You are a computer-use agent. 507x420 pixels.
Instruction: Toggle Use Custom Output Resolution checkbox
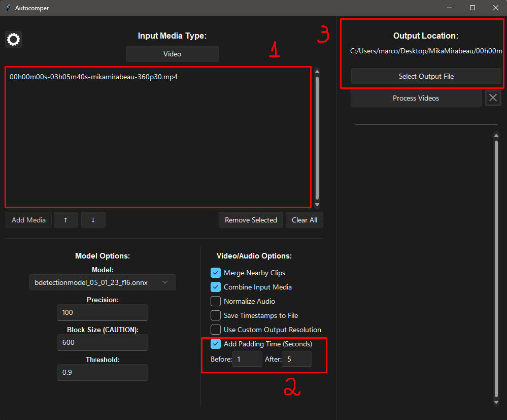(216, 330)
